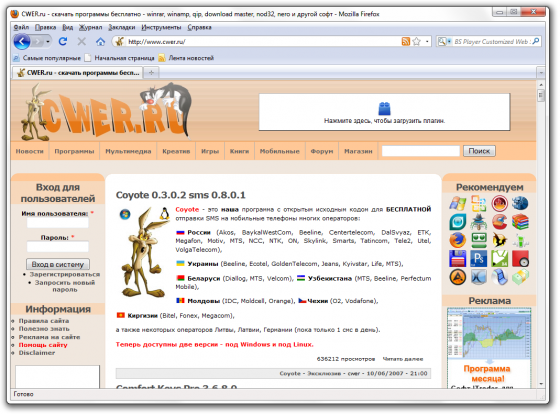This screenshot has width=560, height=414.
Task: Open the Справка menu
Action: click(199, 27)
